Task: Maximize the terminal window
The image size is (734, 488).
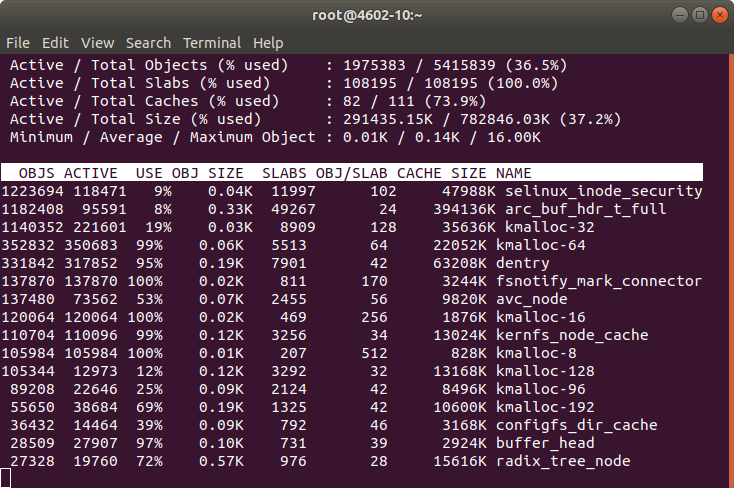Action: point(700,15)
